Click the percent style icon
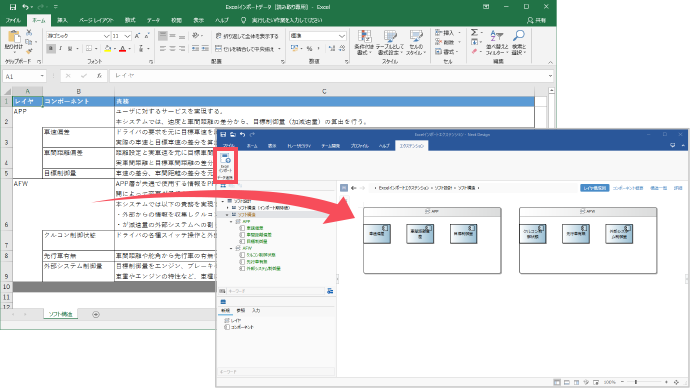The height and width of the screenshot is (388, 690). 309,48
